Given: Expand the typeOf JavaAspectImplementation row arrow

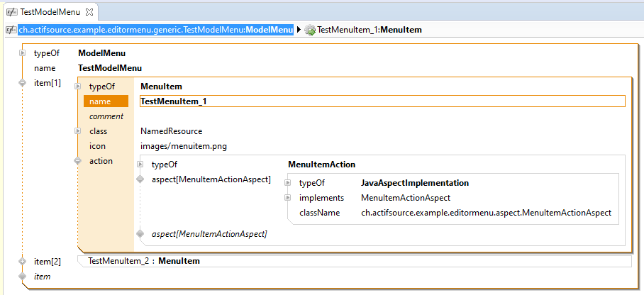Looking at the screenshot, I should tap(287, 183).
